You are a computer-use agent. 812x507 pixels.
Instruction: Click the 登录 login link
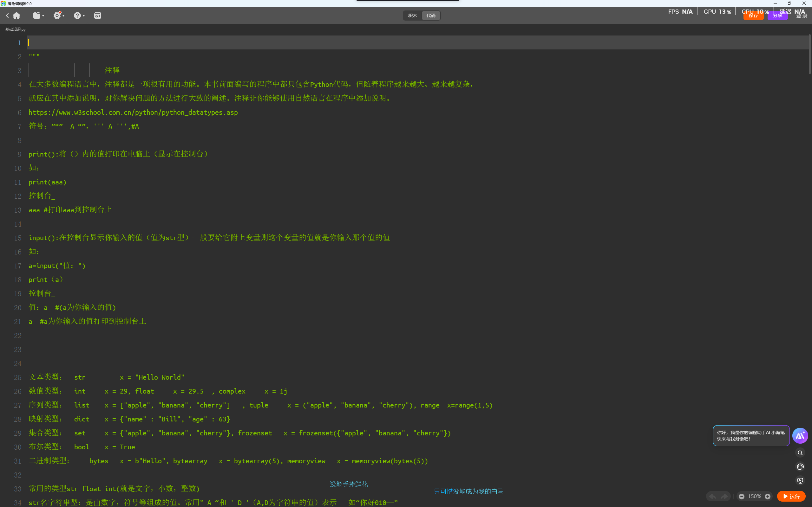tap(802, 16)
